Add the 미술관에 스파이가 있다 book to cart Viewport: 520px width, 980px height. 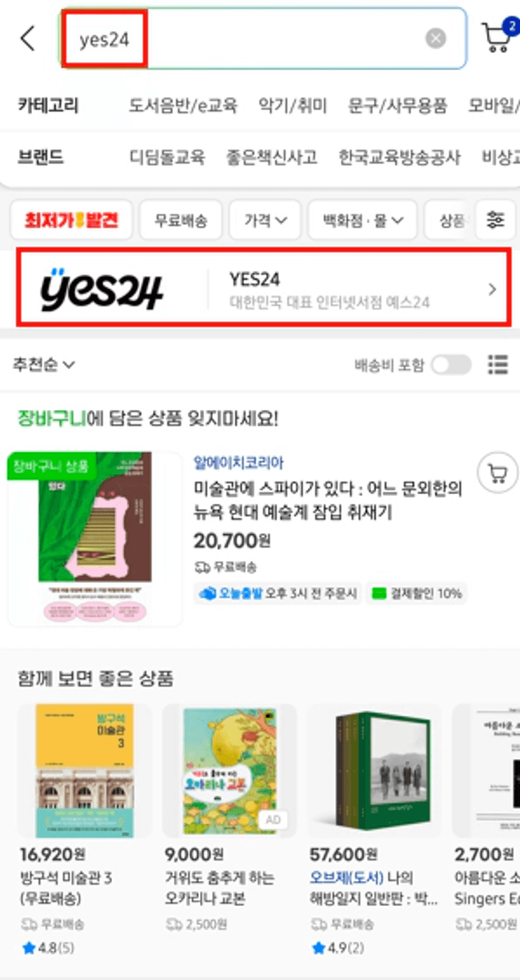pyautogui.click(x=497, y=474)
